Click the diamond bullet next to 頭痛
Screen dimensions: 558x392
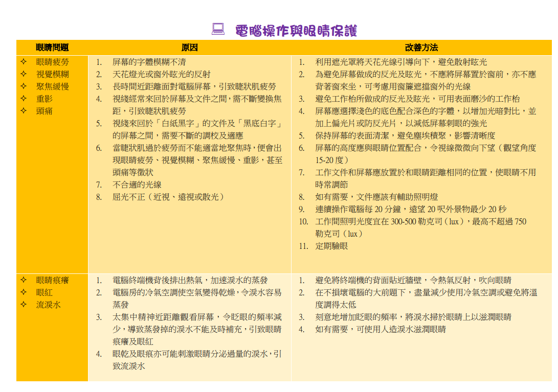coord(24,110)
